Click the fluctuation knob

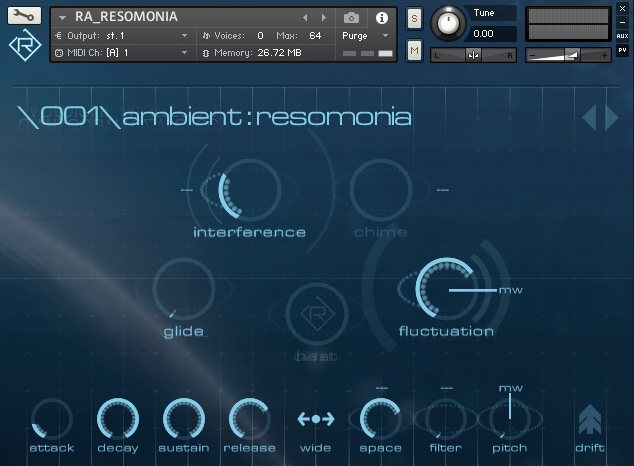pyautogui.click(x=444, y=289)
